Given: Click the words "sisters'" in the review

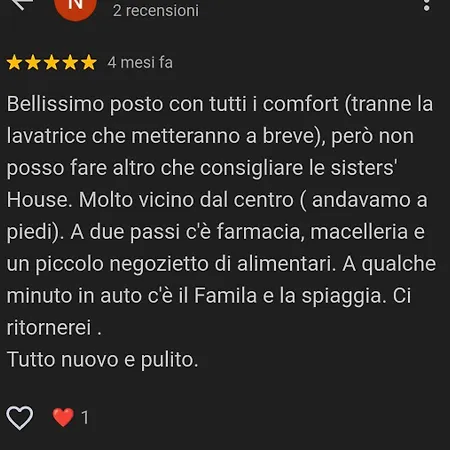Looking at the screenshot, I should coord(364,168).
